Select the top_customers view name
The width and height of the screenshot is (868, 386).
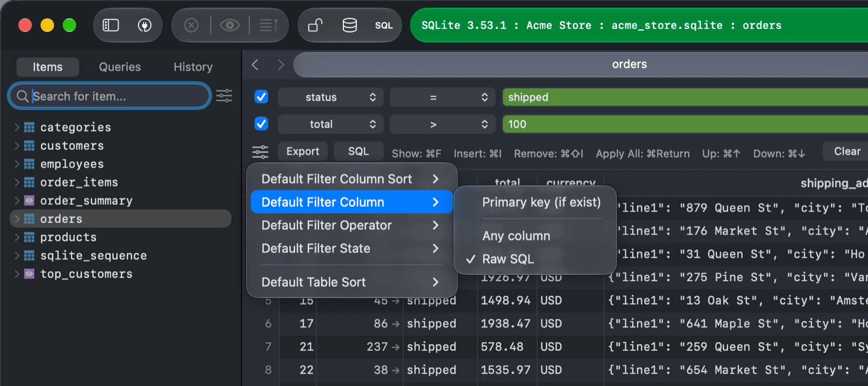pos(86,274)
